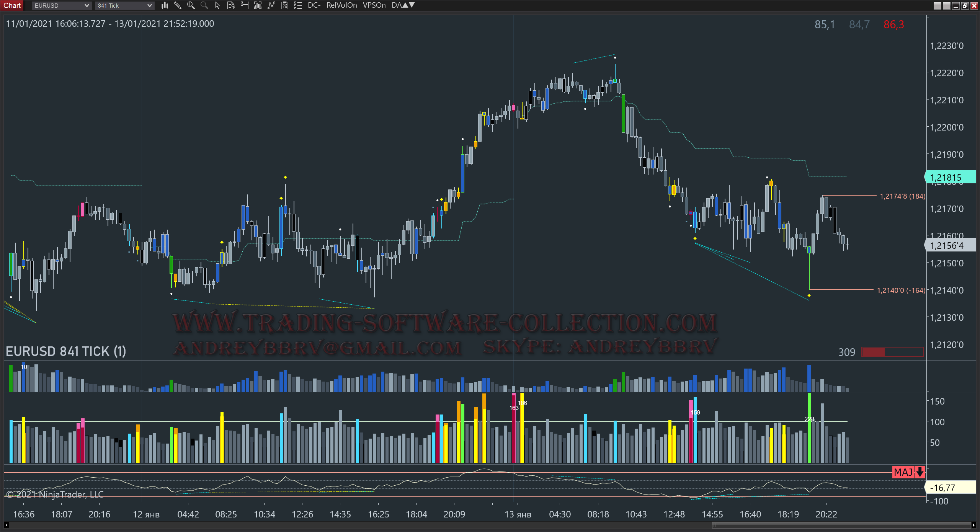Viewport: 980px width, 532px height.
Task: Open the Data Box icon
Action: click(x=231, y=5)
